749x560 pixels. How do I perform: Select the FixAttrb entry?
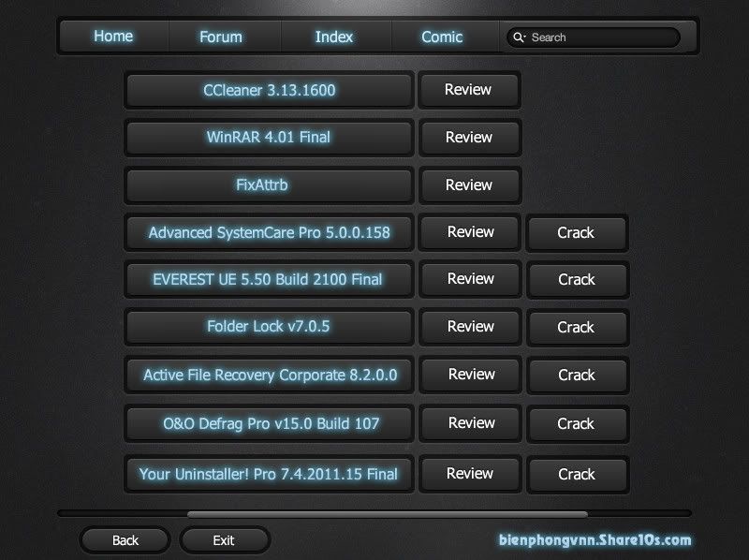[269, 184]
